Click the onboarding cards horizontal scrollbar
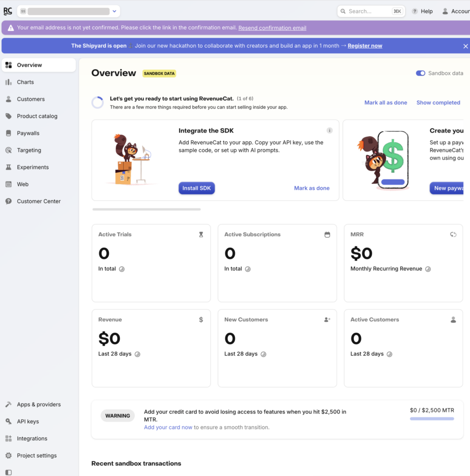This screenshot has height=476, width=470. [x=146, y=210]
